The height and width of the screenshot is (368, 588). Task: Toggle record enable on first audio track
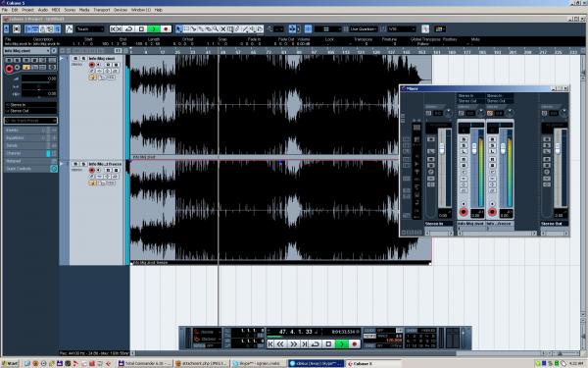coord(91,65)
